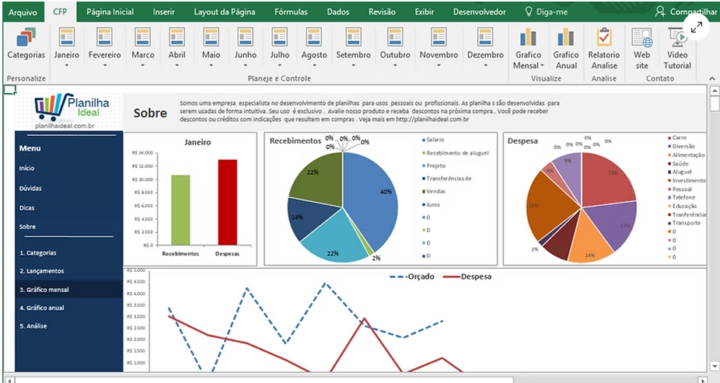Select 3. Gráfico mensal menu item
The height and width of the screenshot is (383, 720).
tap(69, 289)
